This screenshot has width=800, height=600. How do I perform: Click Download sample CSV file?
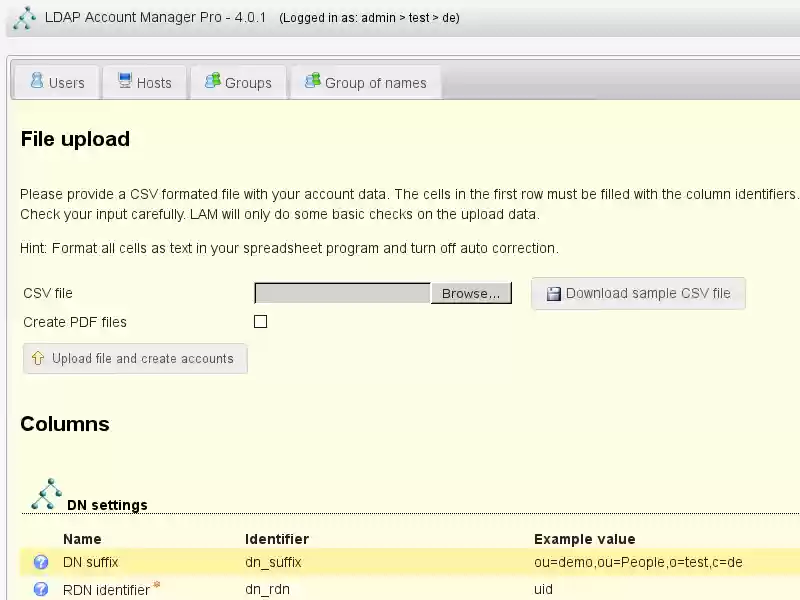(x=638, y=292)
